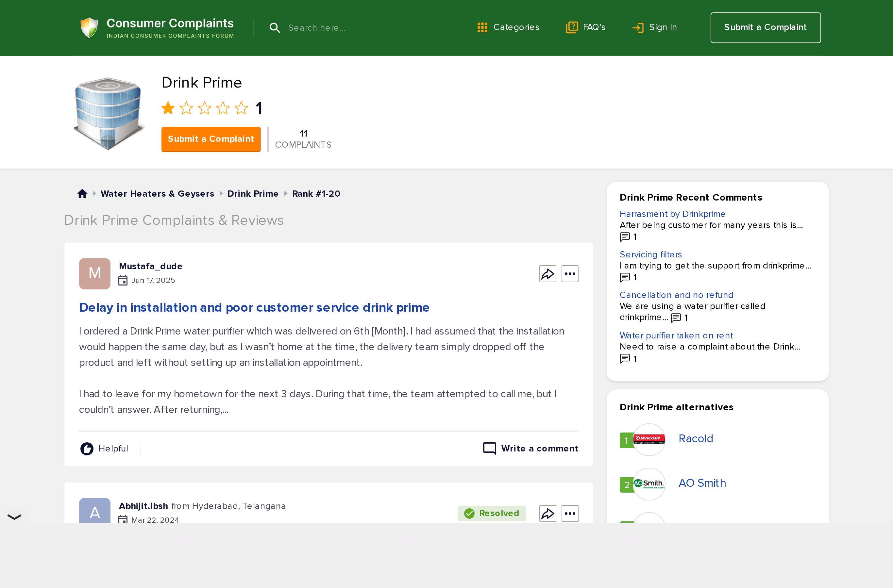Image resolution: width=893 pixels, height=588 pixels.
Task: Mark complaint as Helpful
Action: click(104, 449)
